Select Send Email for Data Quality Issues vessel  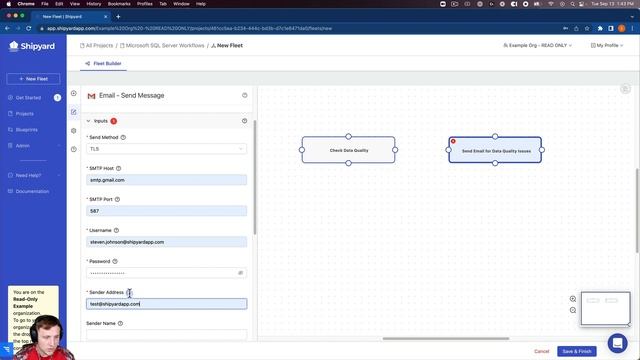pos(495,150)
